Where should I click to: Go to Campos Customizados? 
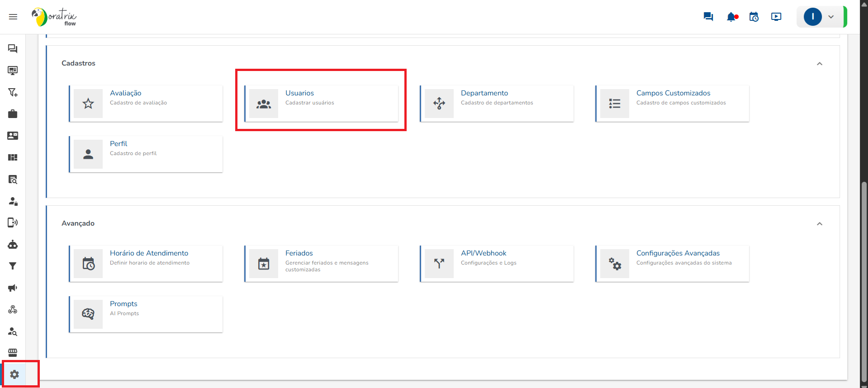tap(672, 104)
